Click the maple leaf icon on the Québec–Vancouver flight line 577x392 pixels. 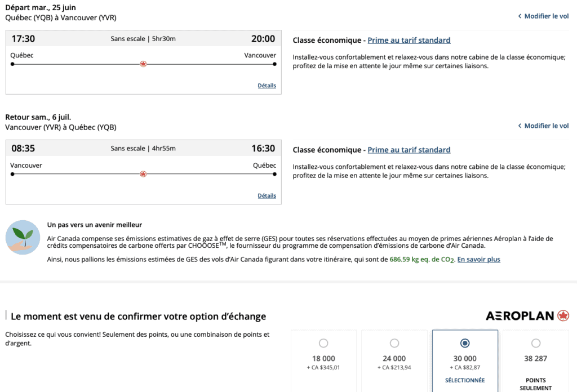coord(143,64)
